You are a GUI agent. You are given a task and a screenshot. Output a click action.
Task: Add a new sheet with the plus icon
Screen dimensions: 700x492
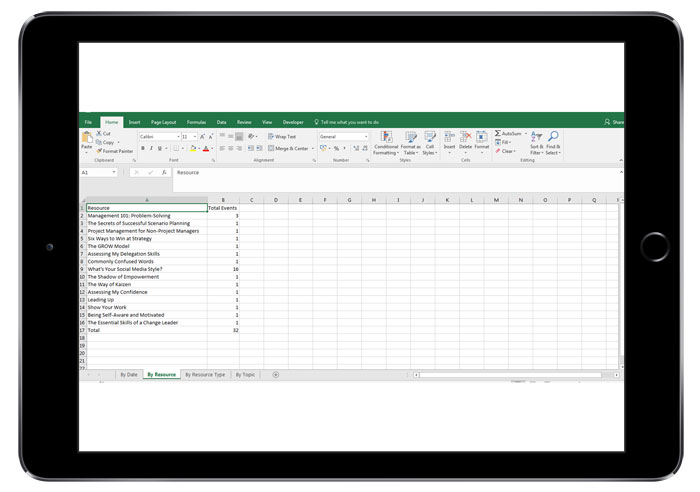(275, 375)
